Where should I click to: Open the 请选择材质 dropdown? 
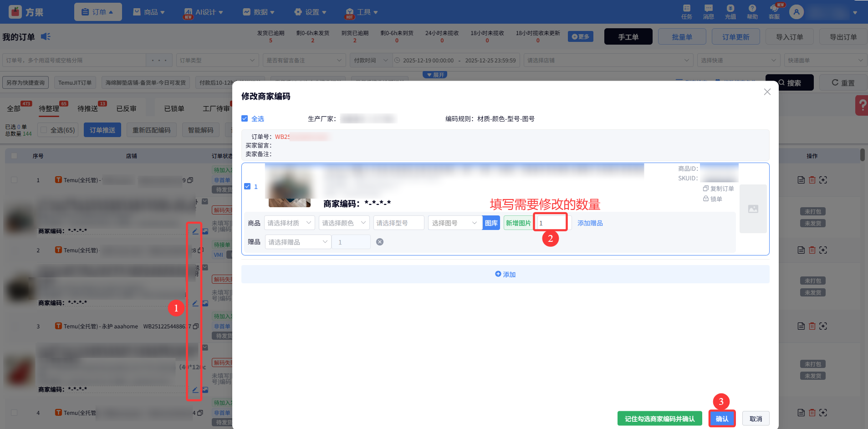click(290, 223)
